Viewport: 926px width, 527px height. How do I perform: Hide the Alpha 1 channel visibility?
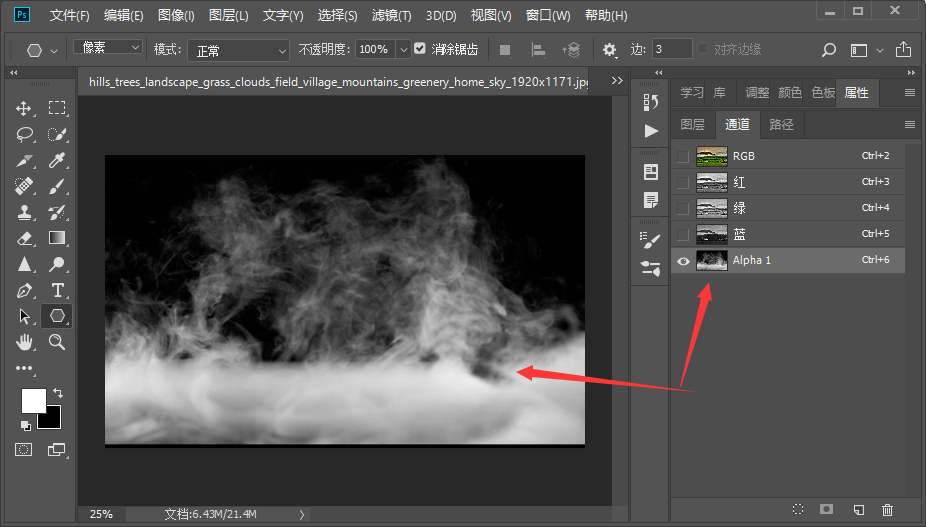tap(683, 261)
